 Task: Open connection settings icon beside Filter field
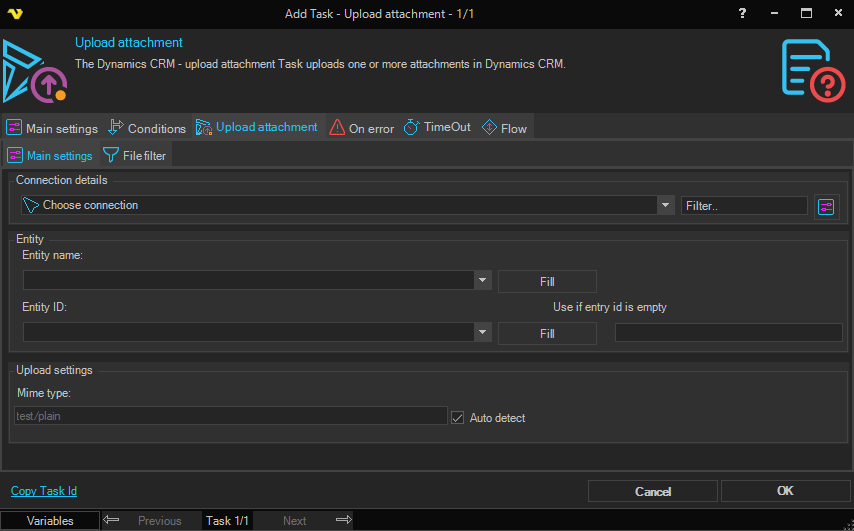[826, 207]
